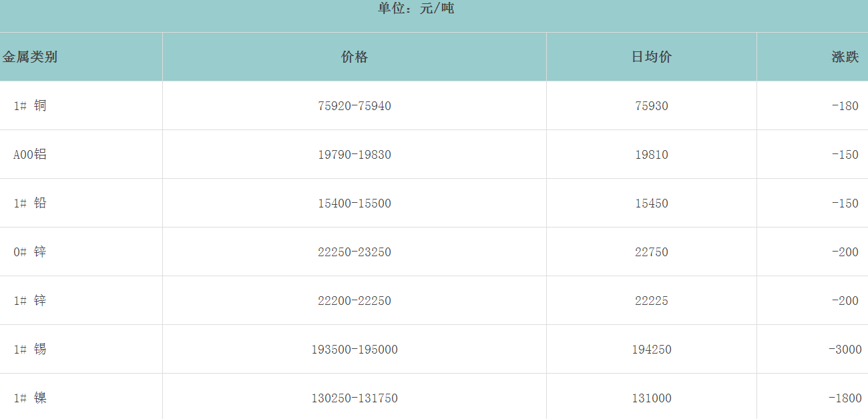Click the 日均价 column header

652,57
